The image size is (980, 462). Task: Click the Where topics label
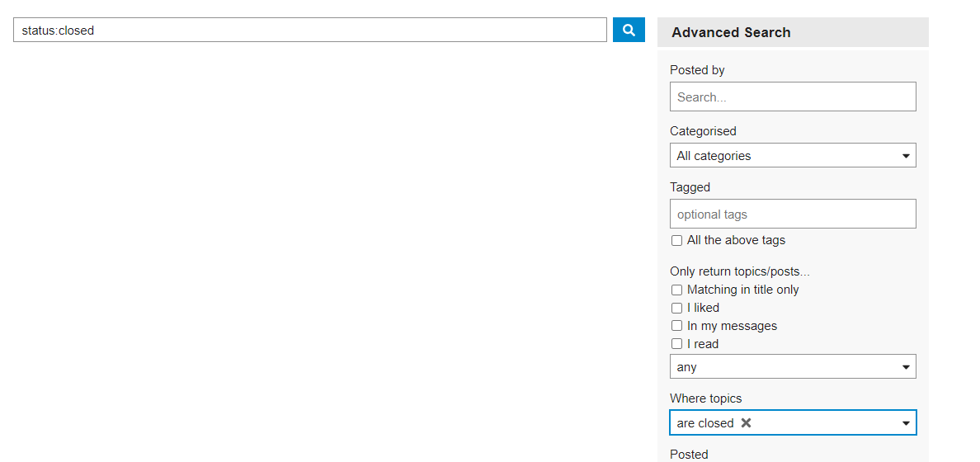point(705,398)
